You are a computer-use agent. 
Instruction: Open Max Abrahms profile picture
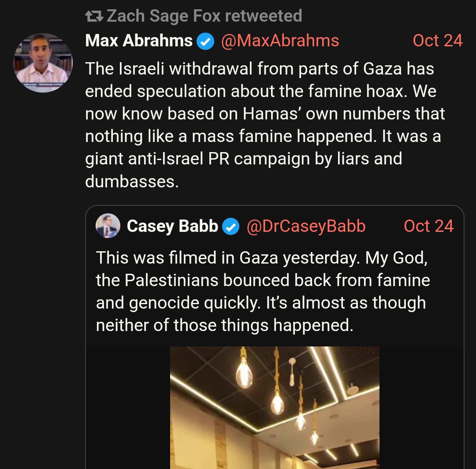point(43,63)
